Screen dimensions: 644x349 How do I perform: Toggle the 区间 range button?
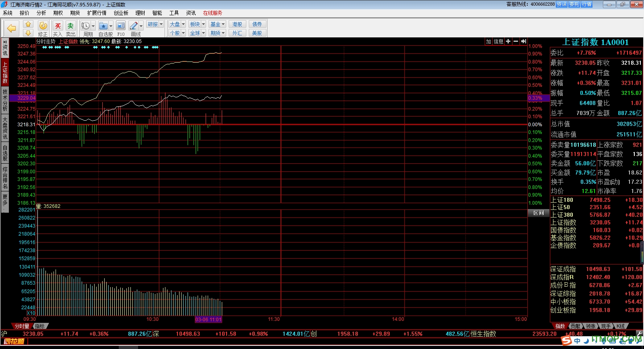tap(539, 213)
